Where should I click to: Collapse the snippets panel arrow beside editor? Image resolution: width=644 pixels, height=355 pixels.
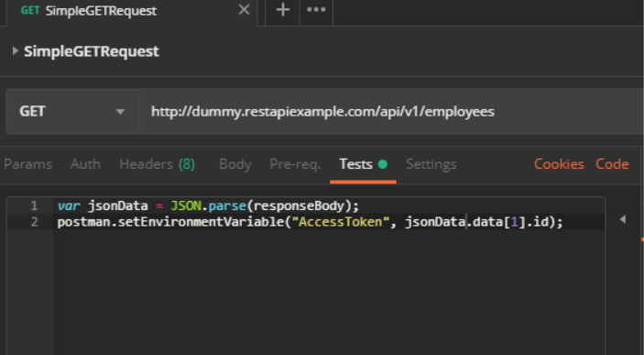pyautogui.click(x=623, y=219)
